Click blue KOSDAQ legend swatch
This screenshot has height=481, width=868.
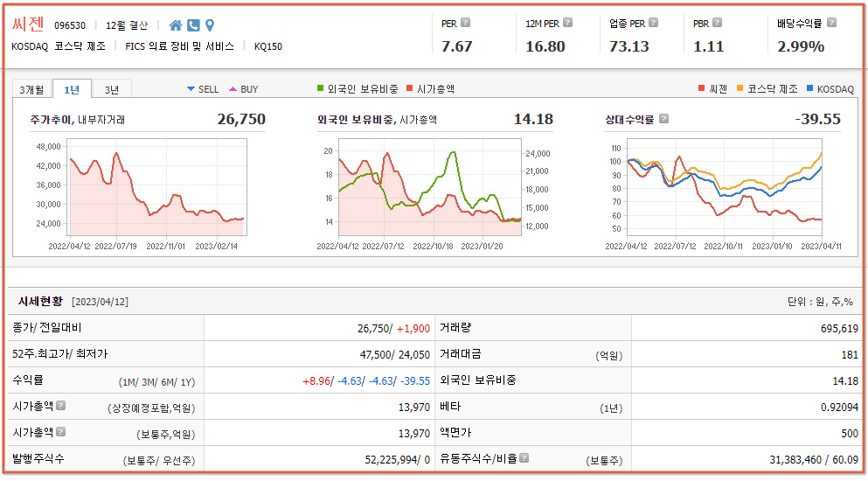pos(810,88)
